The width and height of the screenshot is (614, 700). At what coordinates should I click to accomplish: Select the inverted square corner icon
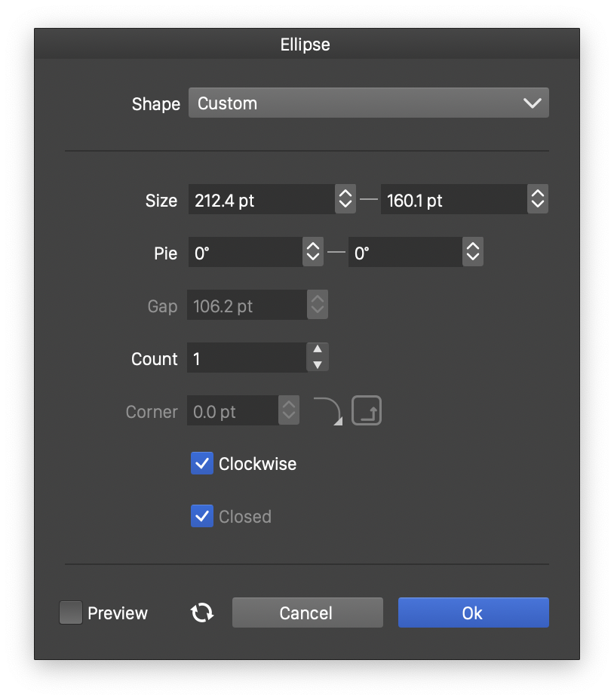pos(367,412)
